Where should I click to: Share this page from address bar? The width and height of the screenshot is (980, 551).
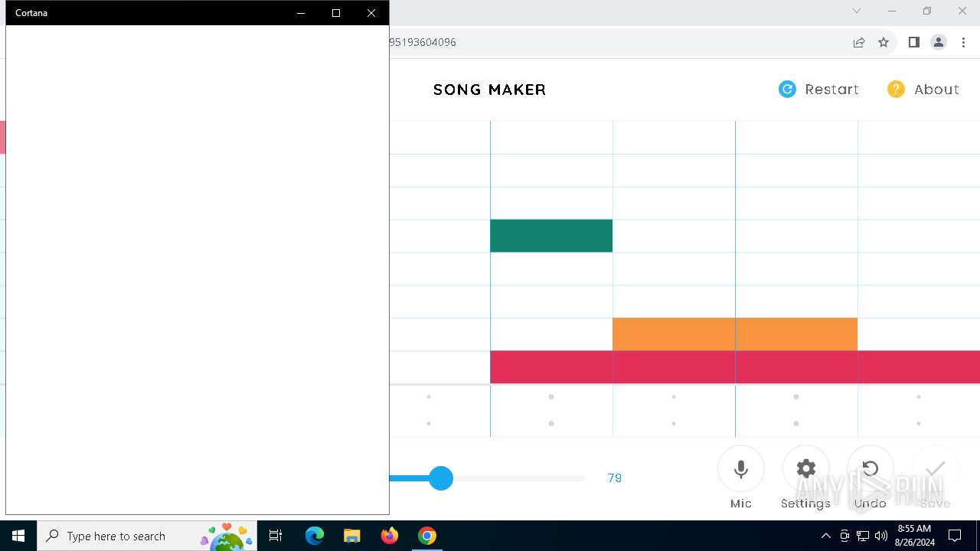(x=859, y=42)
